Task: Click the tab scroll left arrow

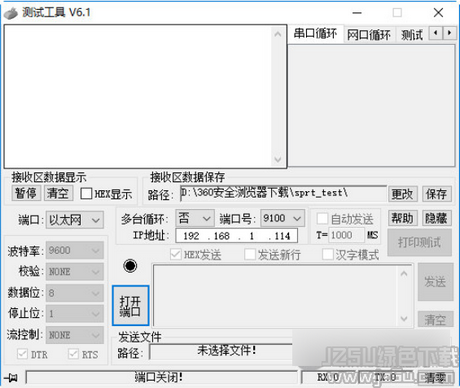Action: point(435,33)
